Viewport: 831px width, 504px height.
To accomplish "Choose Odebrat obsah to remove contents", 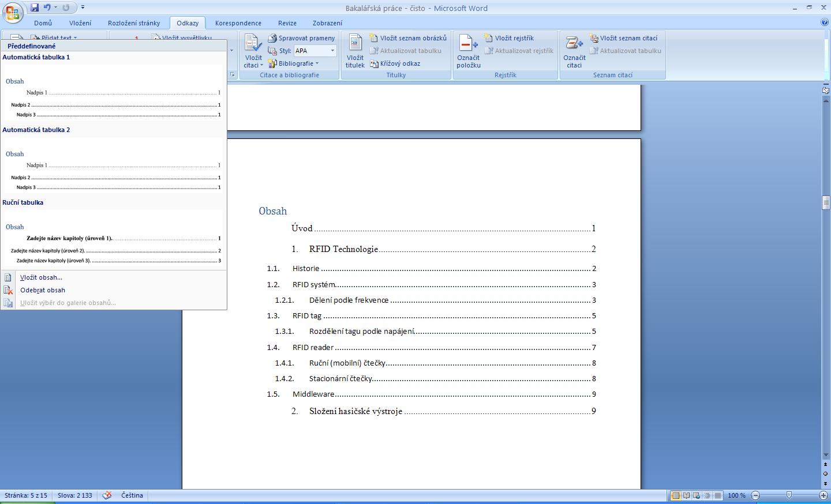I will point(43,290).
